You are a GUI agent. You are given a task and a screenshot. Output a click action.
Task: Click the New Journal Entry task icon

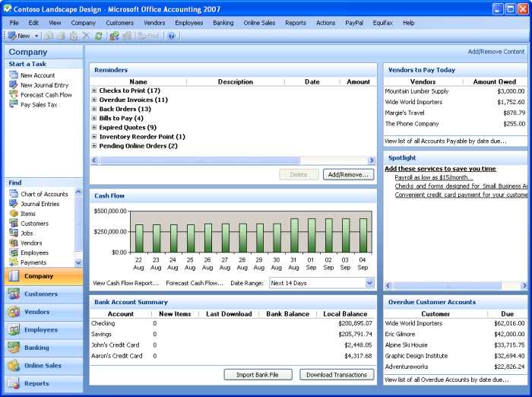tap(14, 85)
